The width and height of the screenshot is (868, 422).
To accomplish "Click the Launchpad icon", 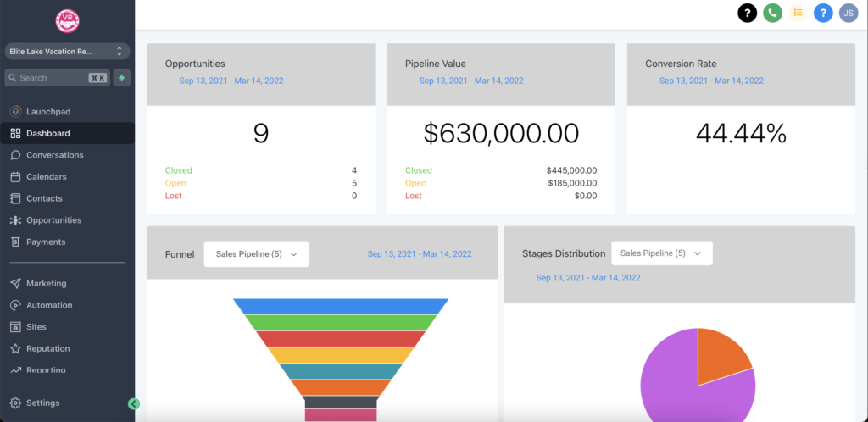I will coord(15,112).
